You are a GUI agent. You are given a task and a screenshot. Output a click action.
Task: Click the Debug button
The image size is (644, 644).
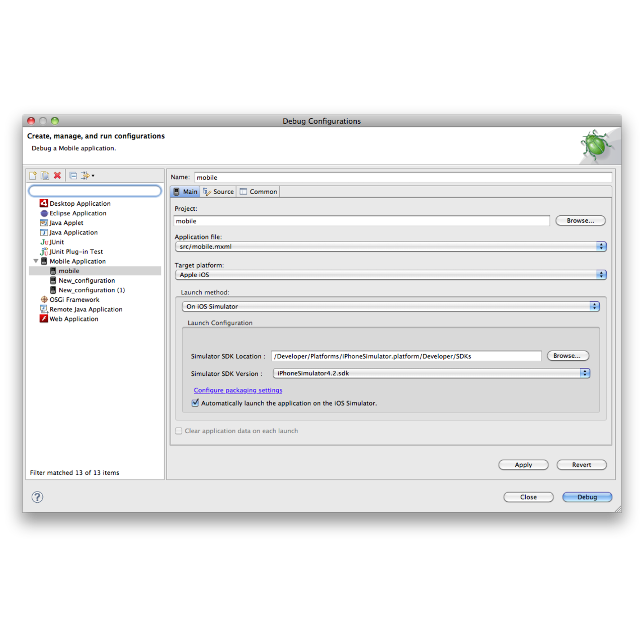[x=587, y=497]
